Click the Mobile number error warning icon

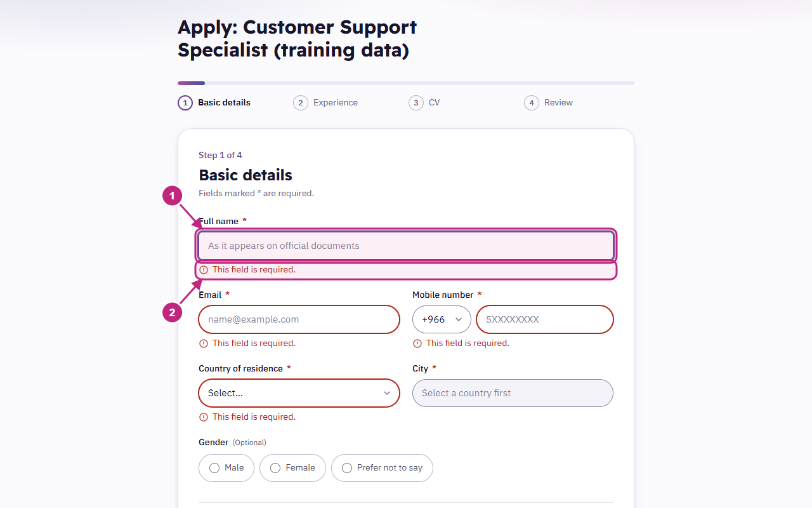point(417,344)
